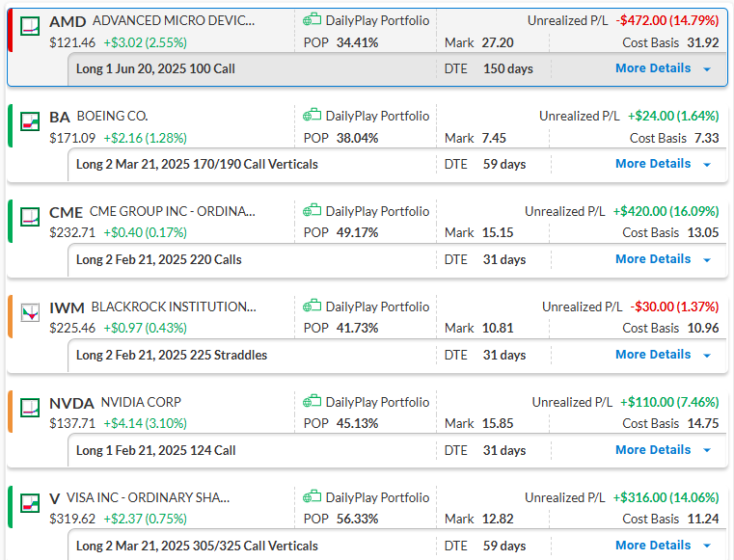Image resolution: width=734 pixels, height=560 pixels.
Task: Click the BA DTE value 59 days
Action: tap(504, 164)
